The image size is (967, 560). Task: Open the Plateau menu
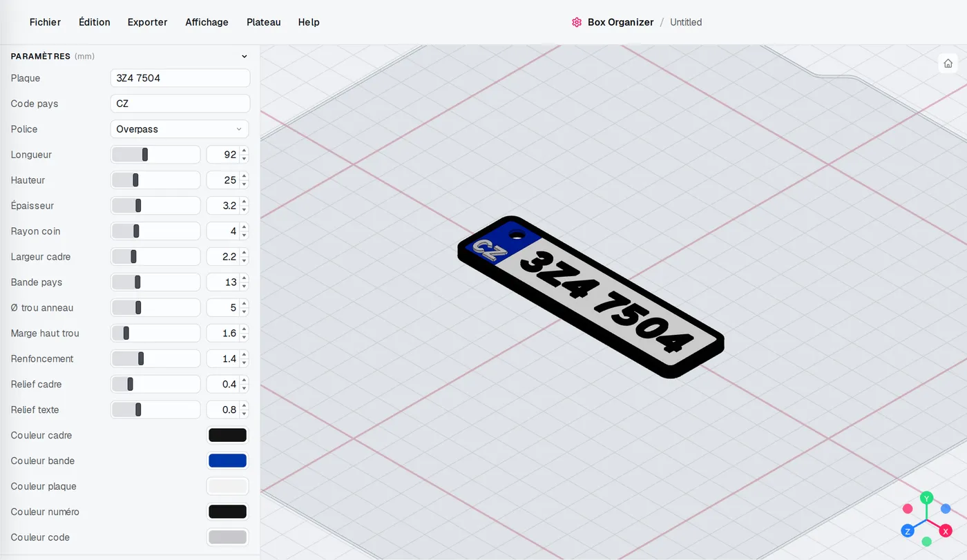click(263, 22)
